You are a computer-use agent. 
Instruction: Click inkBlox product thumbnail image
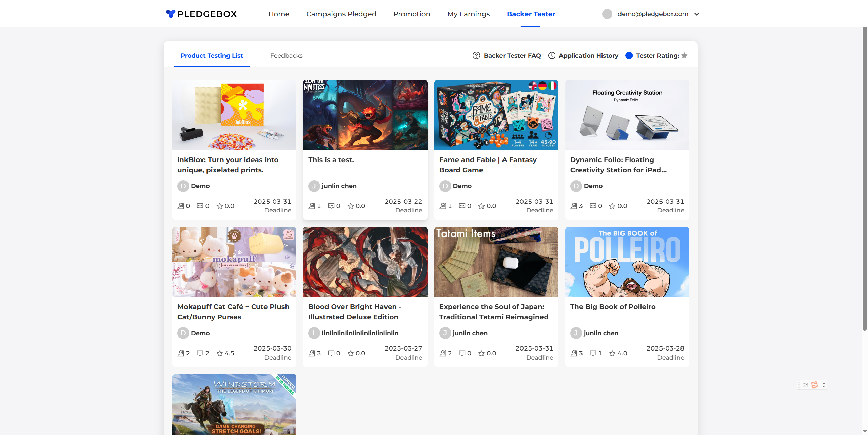(x=234, y=115)
